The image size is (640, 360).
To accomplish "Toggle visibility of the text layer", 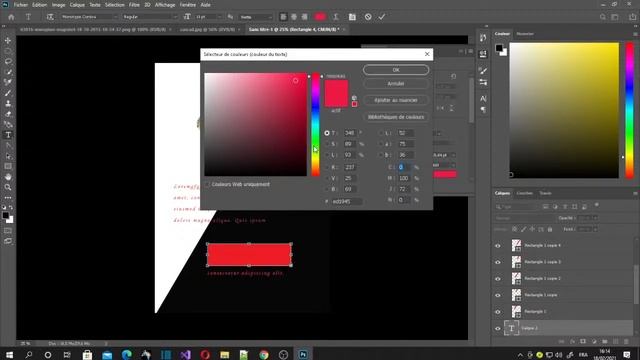I will tap(498, 328).
